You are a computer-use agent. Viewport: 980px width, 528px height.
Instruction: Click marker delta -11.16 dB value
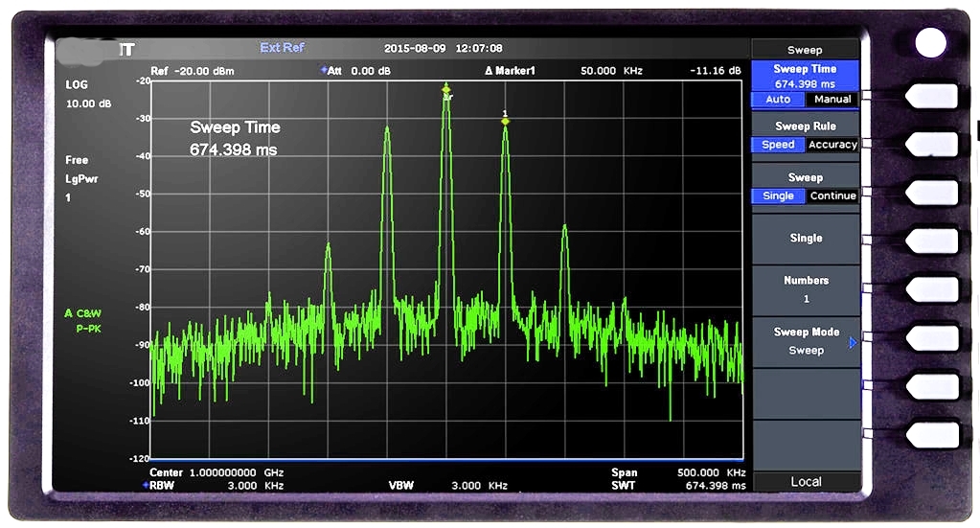point(716,71)
